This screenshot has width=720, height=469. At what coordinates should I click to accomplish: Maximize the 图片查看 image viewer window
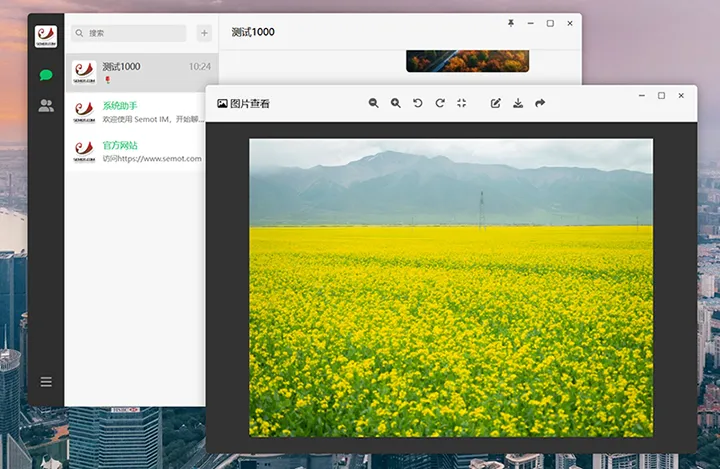coord(661,96)
